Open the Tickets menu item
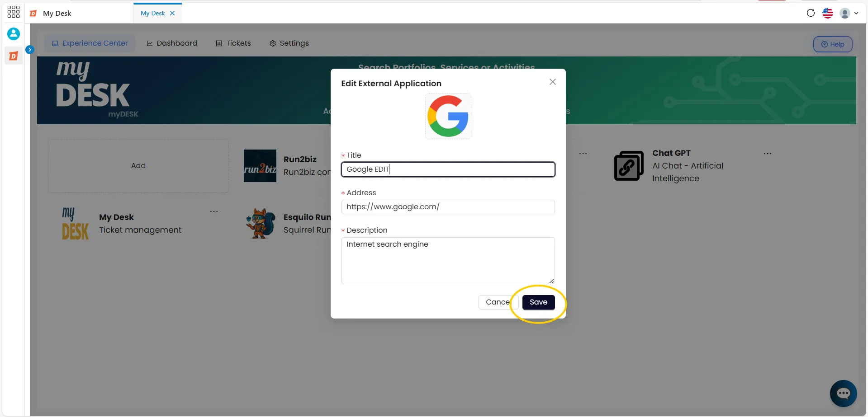Viewport: 868px width, 417px height. [x=233, y=43]
